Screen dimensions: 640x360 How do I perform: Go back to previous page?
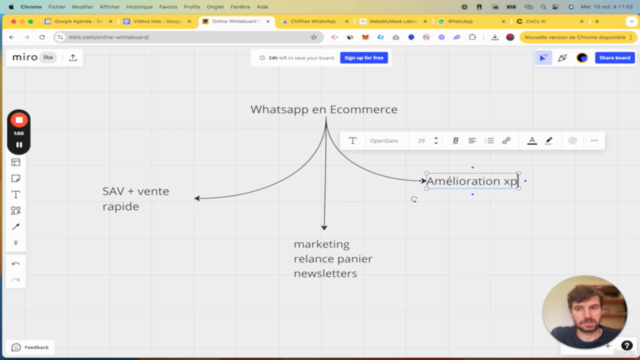coord(11,37)
